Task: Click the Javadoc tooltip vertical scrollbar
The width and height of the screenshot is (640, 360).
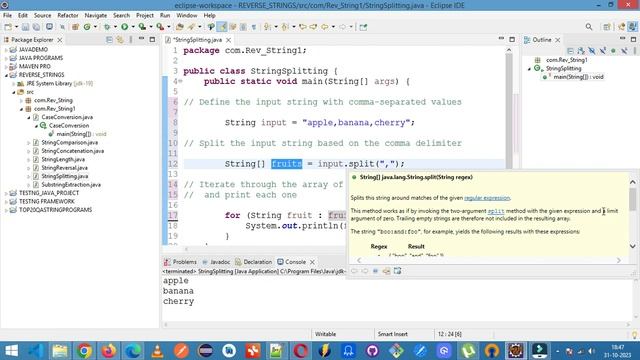Action: (633, 200)
